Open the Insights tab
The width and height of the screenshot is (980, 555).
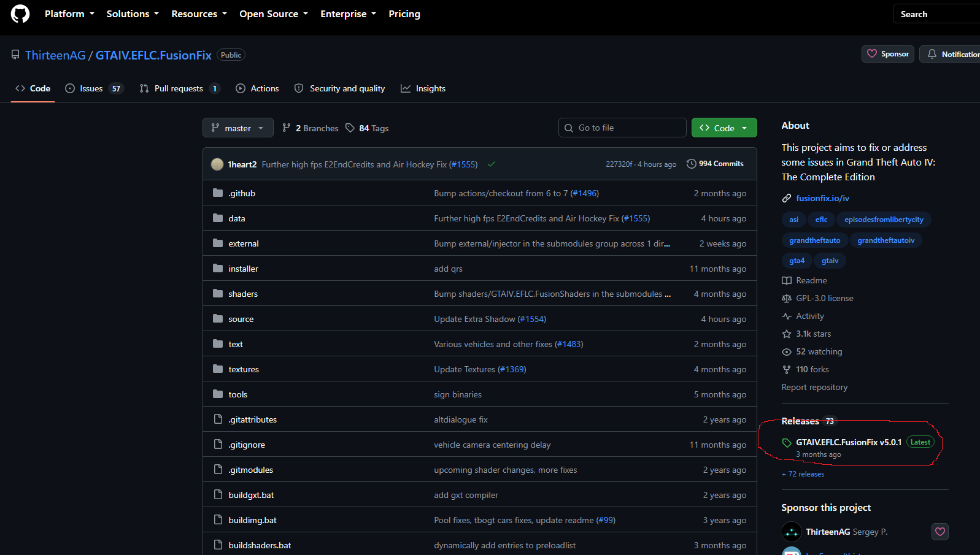point(423,88)
